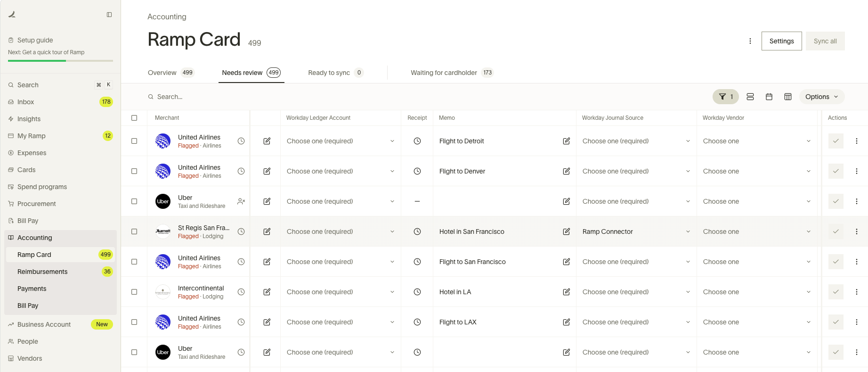Click the Settings button

click(782, 41)
